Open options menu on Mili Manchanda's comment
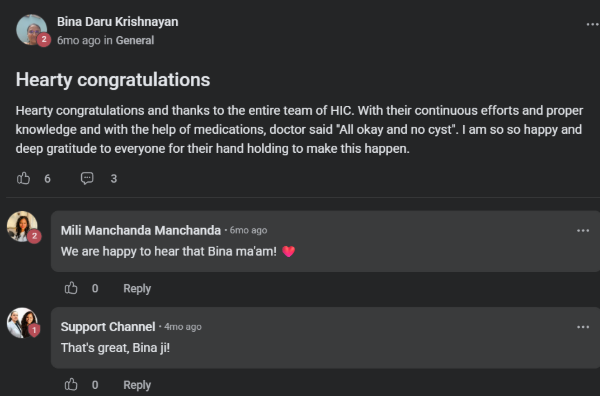The width and height of the screenshot is (600, 396). [583, 230]
